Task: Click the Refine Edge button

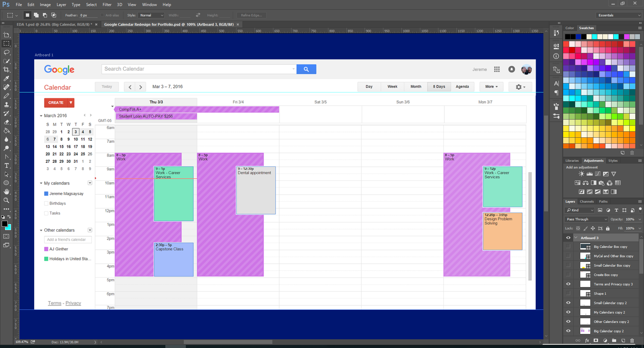Action: tap(251, 15)
